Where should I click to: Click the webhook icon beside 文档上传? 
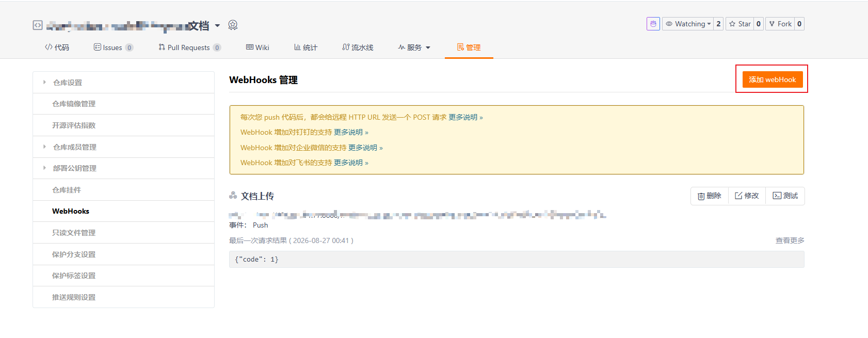233,196
